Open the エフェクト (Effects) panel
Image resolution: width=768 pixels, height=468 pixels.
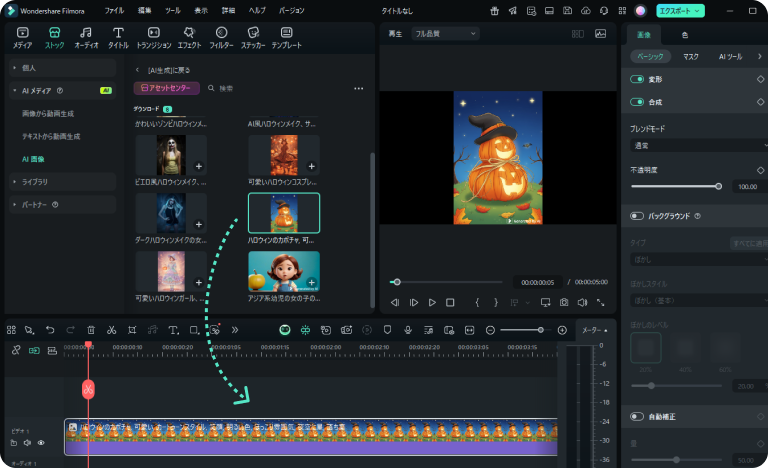pos(189,37)
